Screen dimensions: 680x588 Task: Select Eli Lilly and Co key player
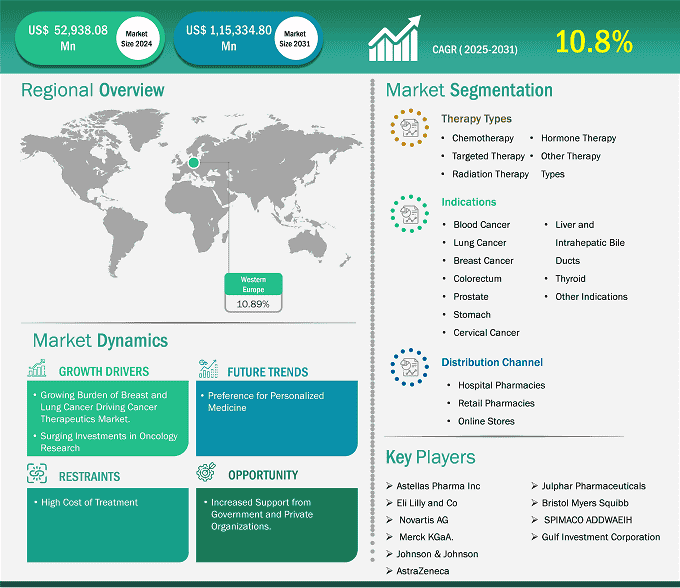point(427,503)
